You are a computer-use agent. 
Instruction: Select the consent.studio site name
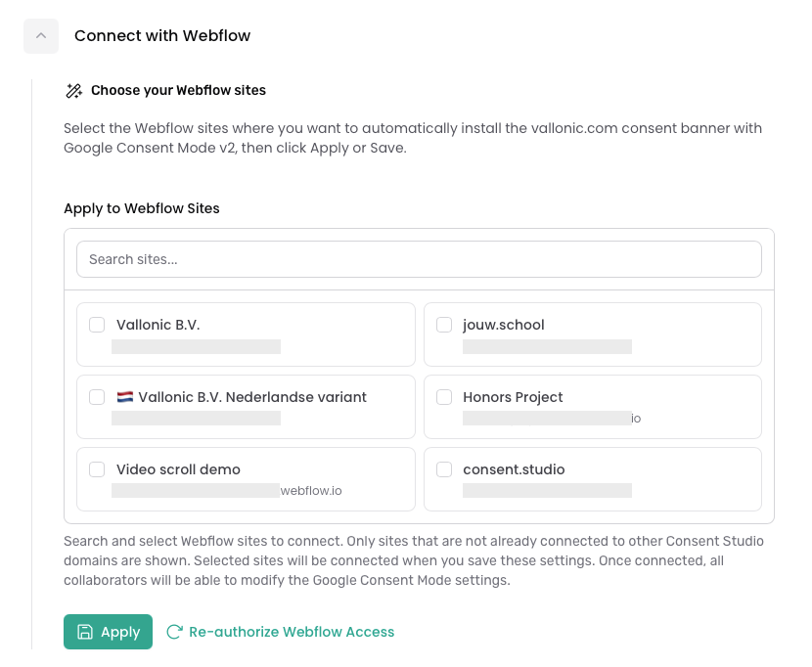tap(514, 469)
